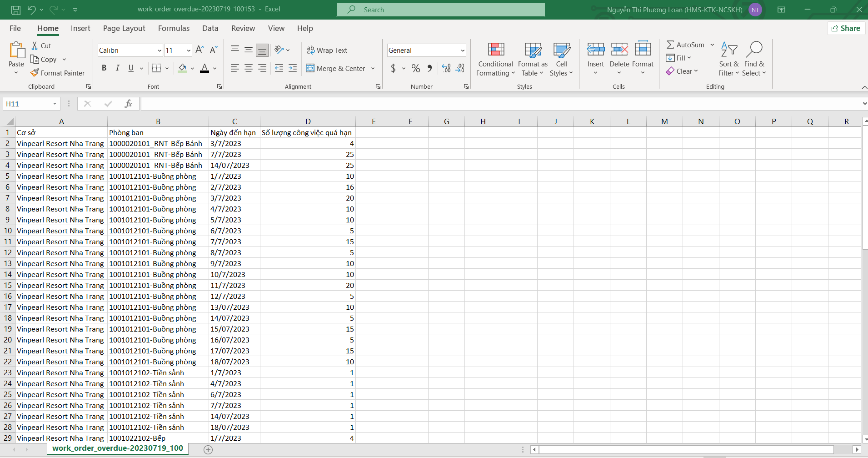Expand the font name Calibri dropdown
Viewport: 868px width, 458px height.
(x=160, y=50)
